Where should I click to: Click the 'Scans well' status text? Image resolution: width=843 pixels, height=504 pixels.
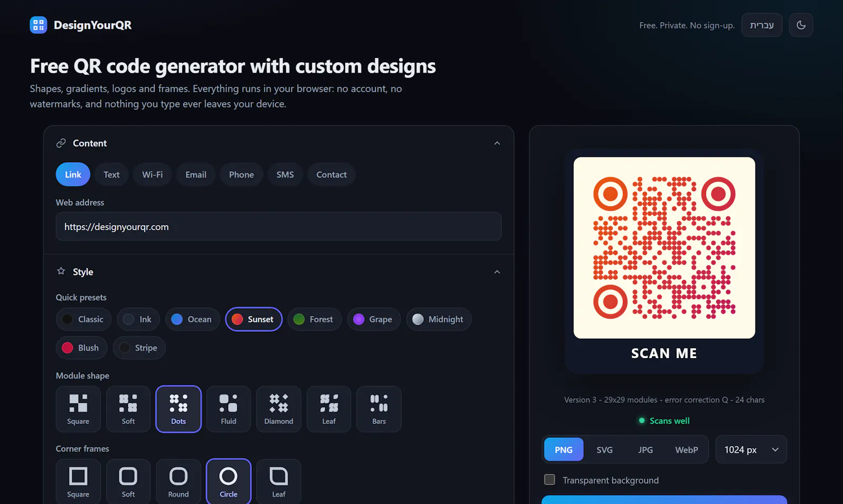669,421
